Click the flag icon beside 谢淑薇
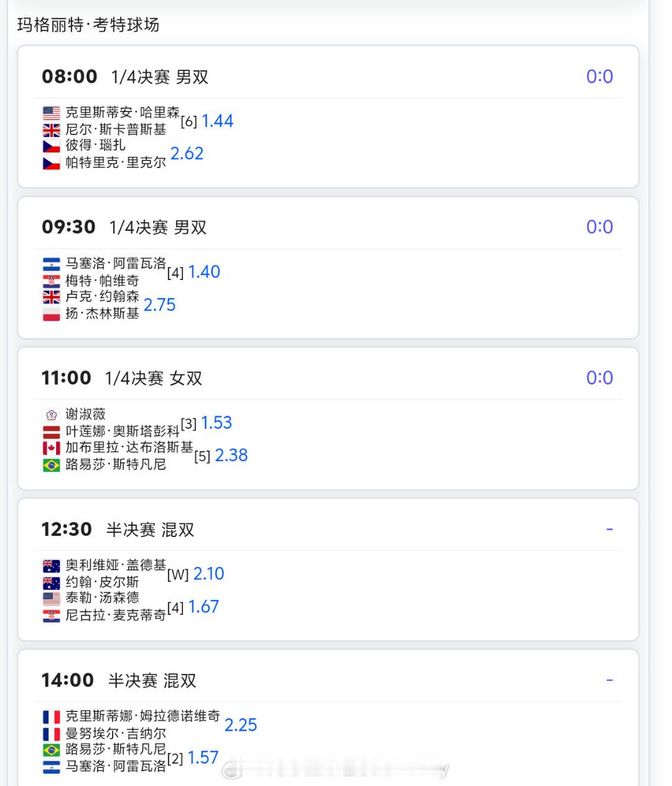The image size is (672, 786). point(52,415)
